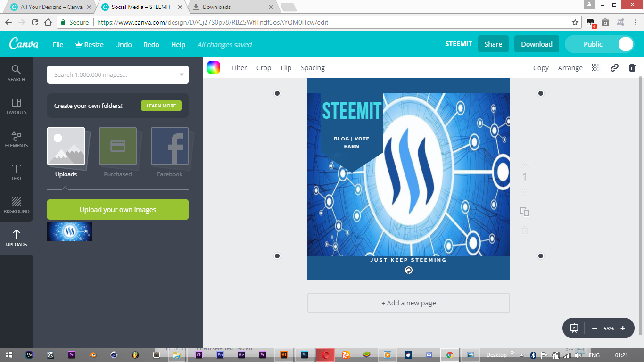Open the File menu
This screenshot has width=644, height=362.
click(x=58, y=44)
